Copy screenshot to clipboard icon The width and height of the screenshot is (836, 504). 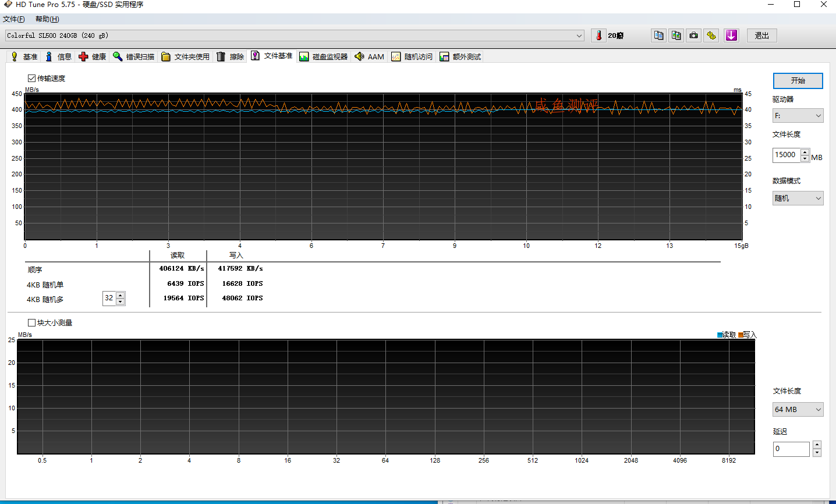[x=676, y=36]
